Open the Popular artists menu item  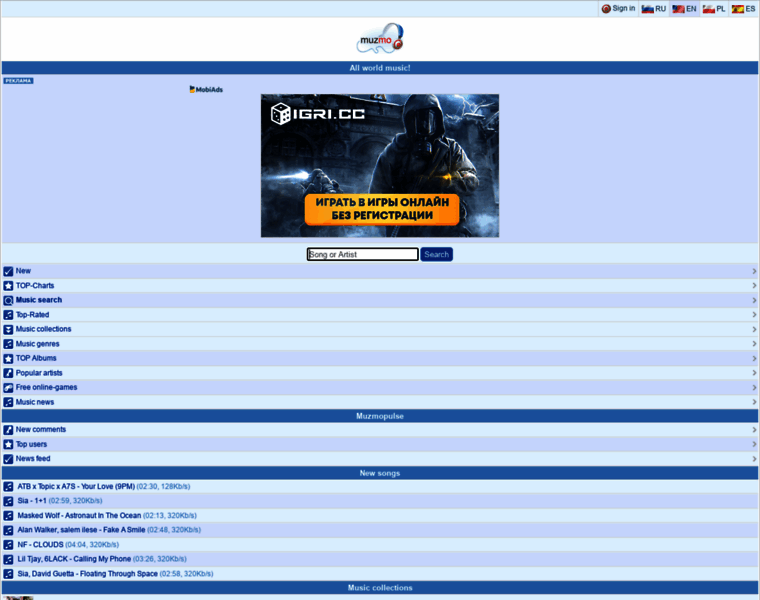(x=380, y=373)
